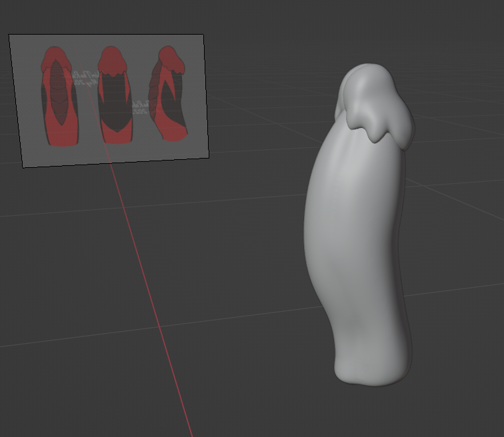Click the red drips on right reference figure

[x=173, y=63]
